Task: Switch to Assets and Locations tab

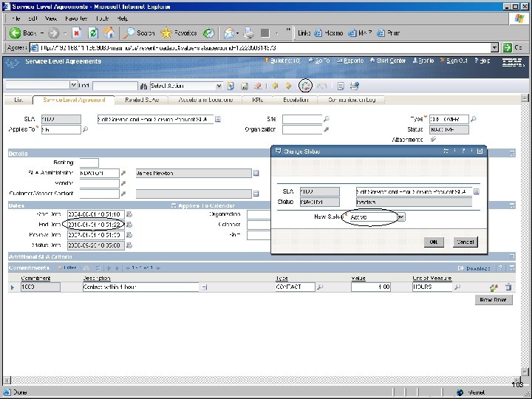Action: tap(205, 100)
